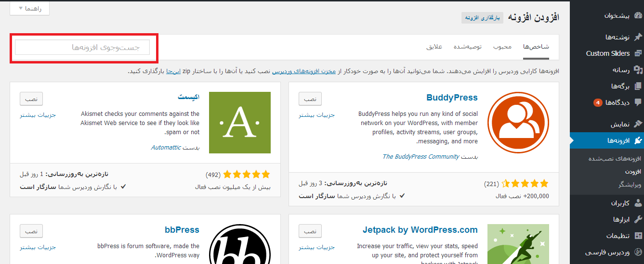
Task: Open the مخزن افزونه‌های وردپرس link
Action: pyautogui.click(x=303, y=71)
